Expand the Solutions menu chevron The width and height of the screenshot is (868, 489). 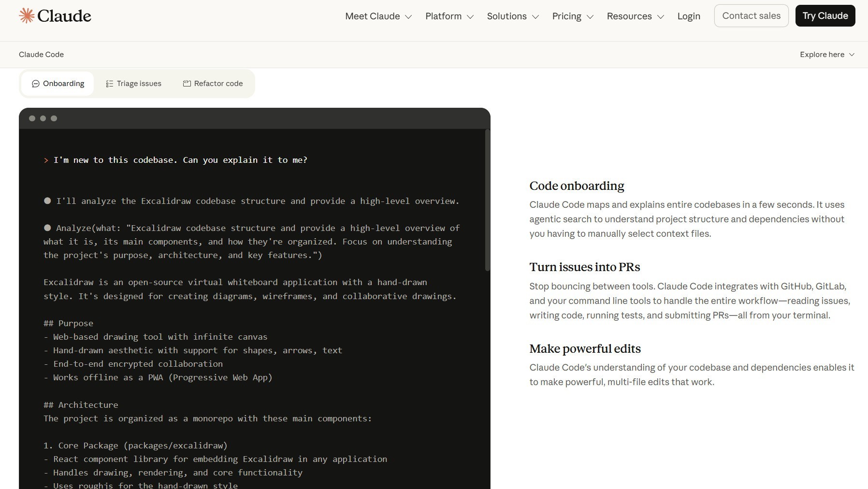pos(535,16)
